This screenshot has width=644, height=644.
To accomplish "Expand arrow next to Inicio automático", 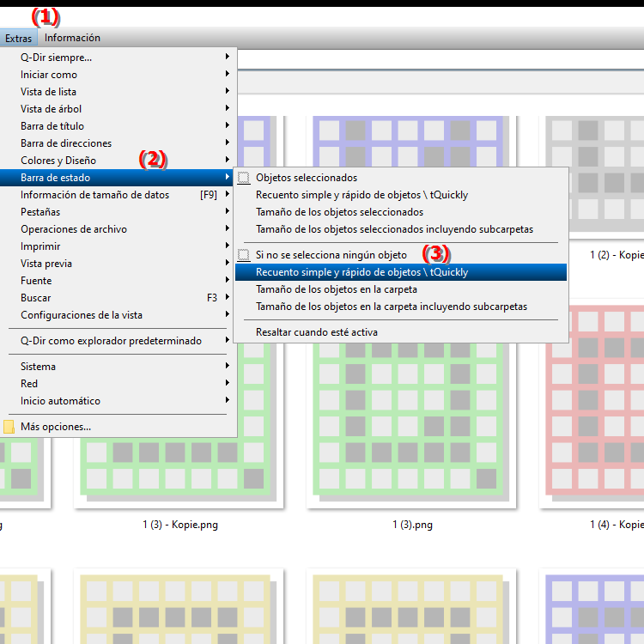I will coord(228,400).
